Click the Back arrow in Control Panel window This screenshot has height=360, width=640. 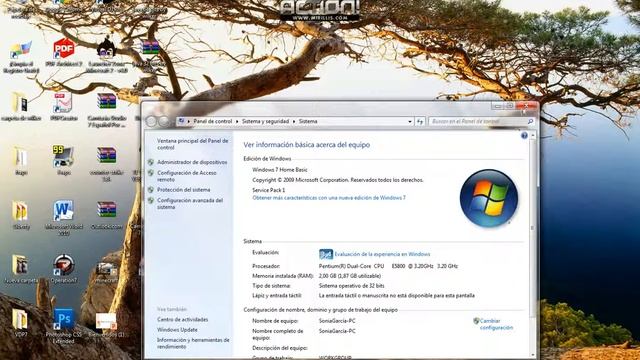click(151, 121)
